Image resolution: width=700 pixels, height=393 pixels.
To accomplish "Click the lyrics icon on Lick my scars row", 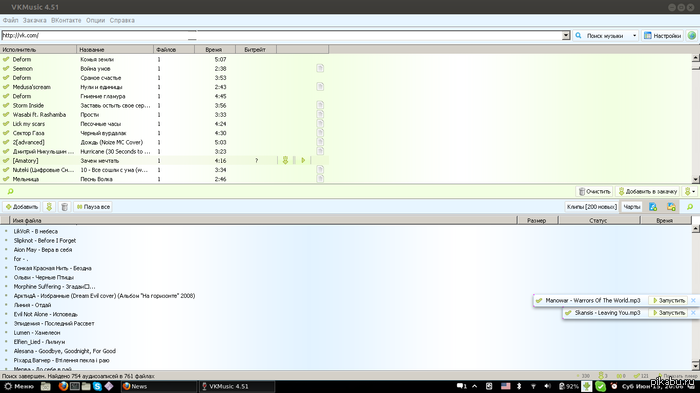I will click(x=320, y=124).
